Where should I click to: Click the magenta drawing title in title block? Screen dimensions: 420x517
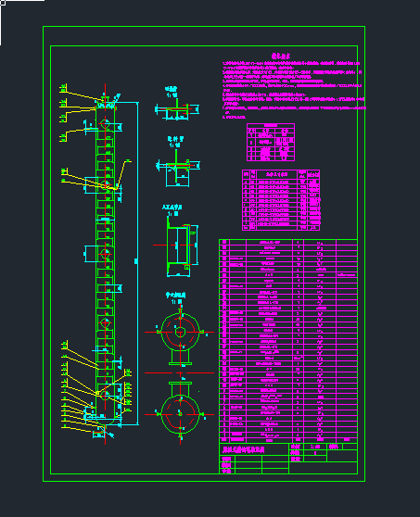244,449
